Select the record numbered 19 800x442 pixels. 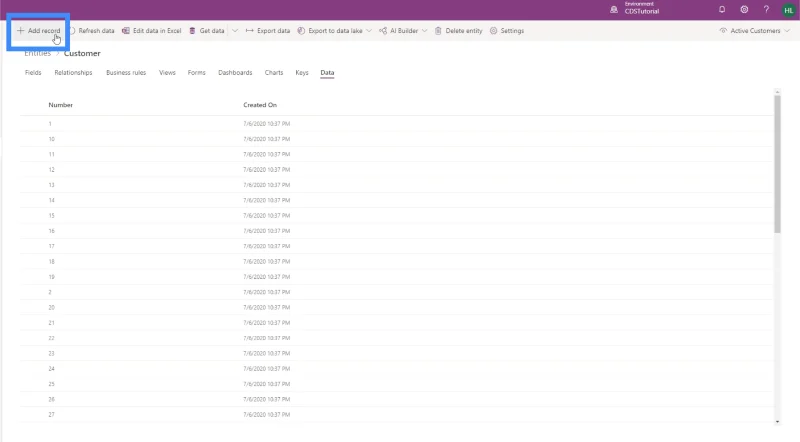click(x=396, y=277)
